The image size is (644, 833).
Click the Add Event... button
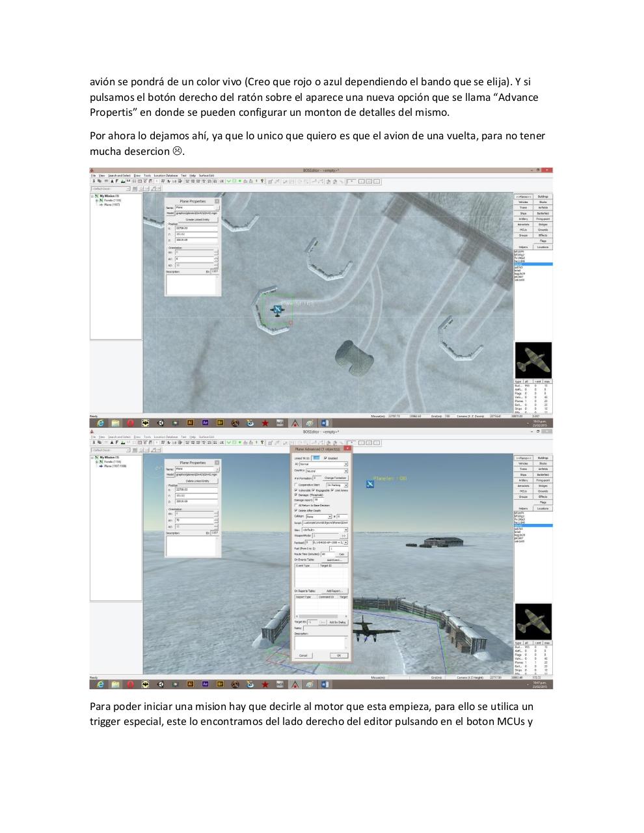tap(334, 560)
